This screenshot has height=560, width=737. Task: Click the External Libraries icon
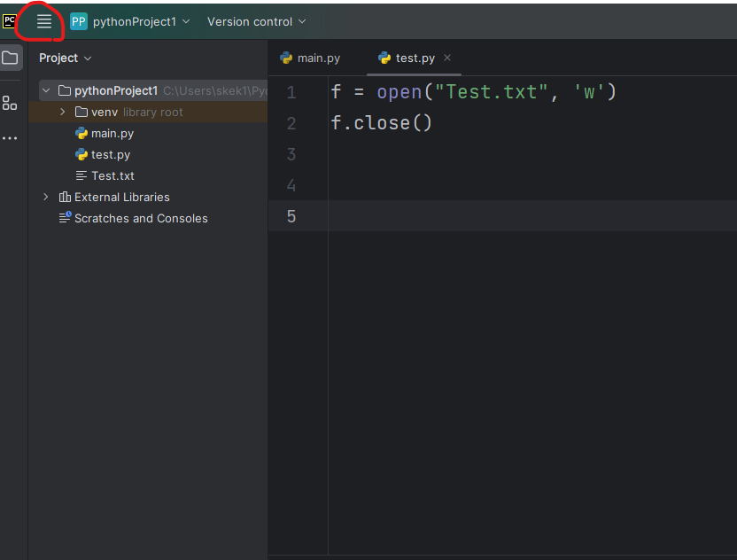65,197
